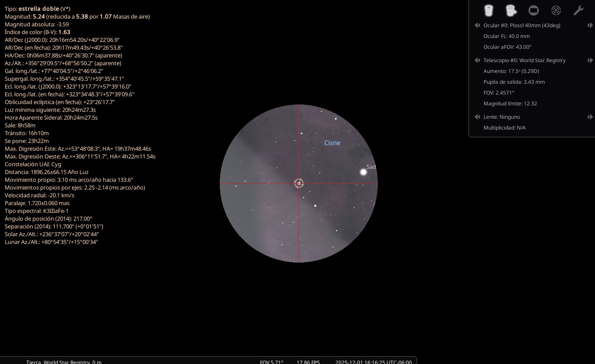Toggle the Telrad sight icon
The height and width of the screenshot is (364, 595).
(556, 10)
